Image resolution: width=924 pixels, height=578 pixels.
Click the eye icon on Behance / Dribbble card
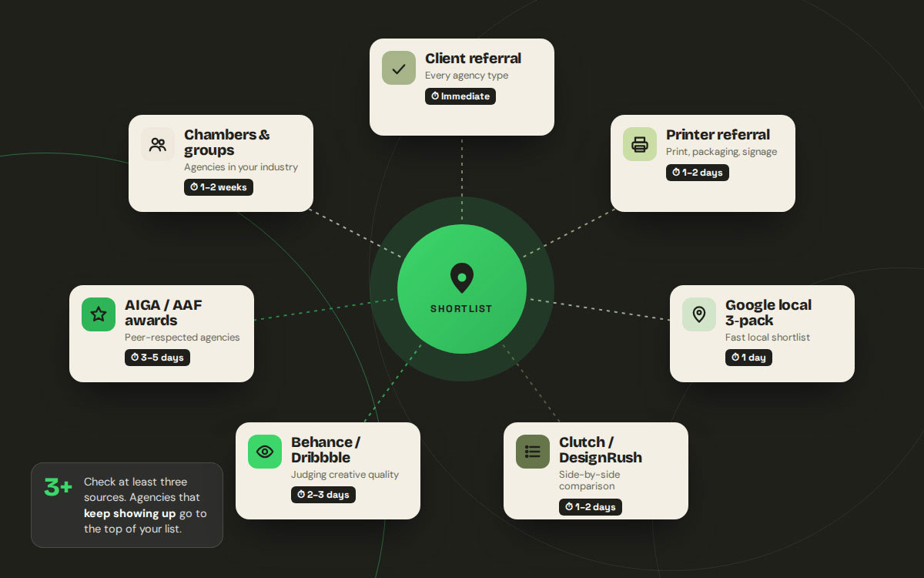[x=265, y=452]
